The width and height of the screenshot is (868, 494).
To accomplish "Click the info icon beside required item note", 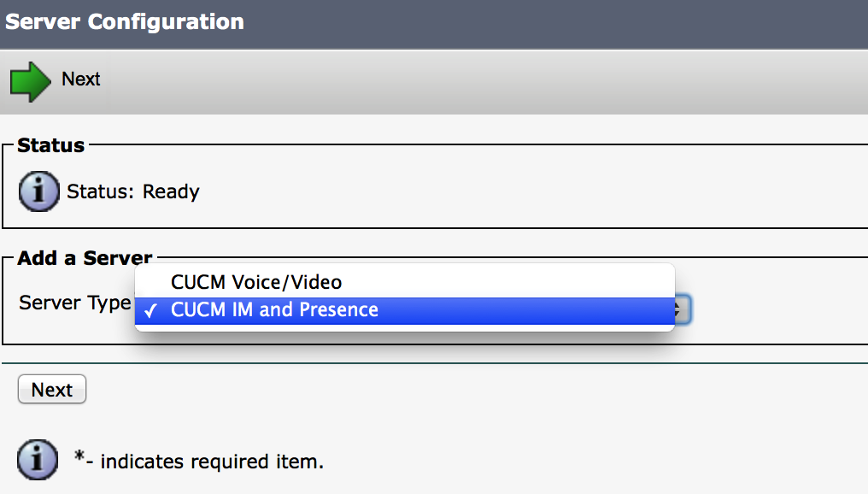I will click(38, 460).
